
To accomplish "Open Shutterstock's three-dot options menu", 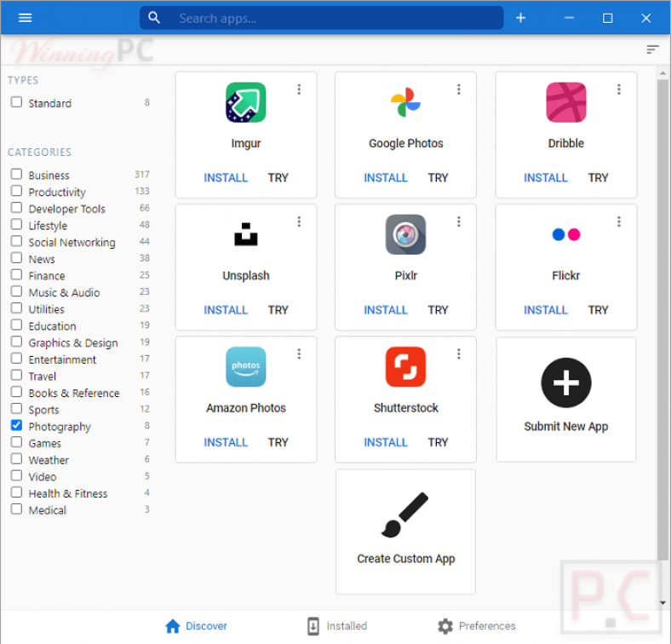I will tap(459, 354).
